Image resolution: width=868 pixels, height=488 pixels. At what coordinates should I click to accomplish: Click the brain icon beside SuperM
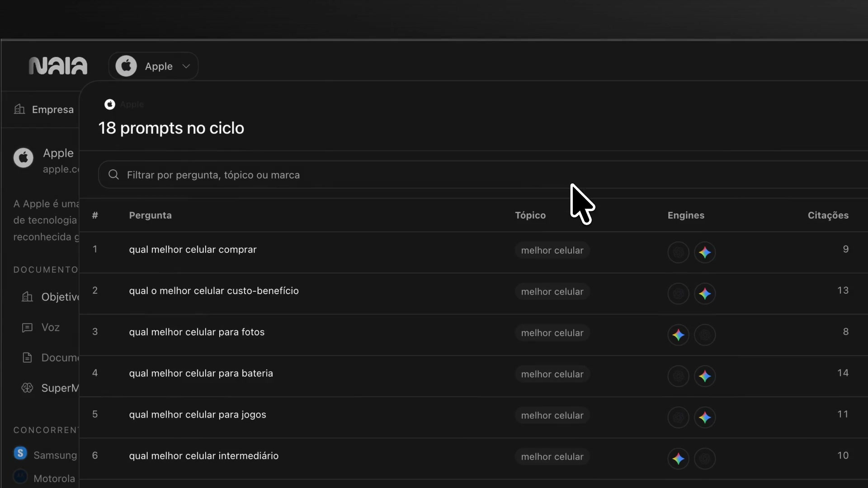(27, 388)
